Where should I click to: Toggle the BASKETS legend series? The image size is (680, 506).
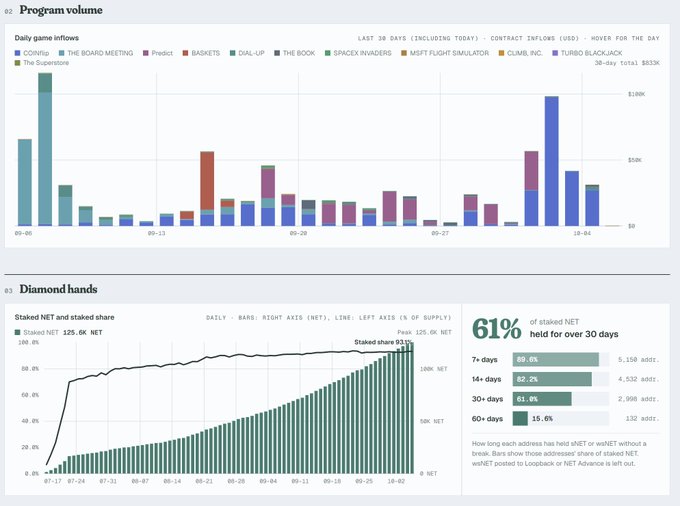pos(201,53)
